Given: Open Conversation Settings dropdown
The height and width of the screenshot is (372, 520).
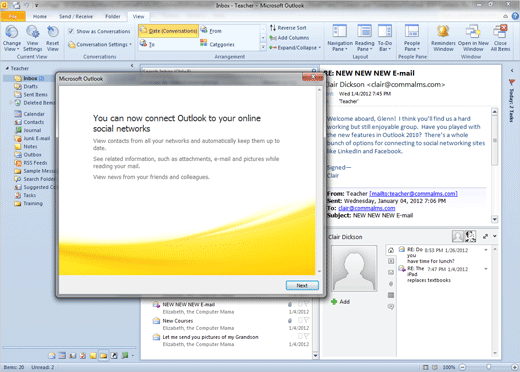Looking at the screenshot, I should (100, 44).
